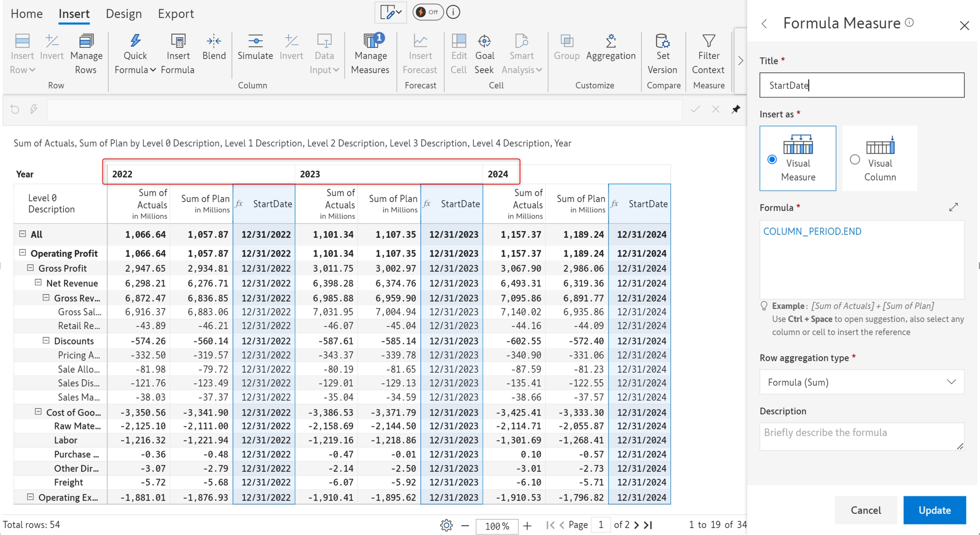Click the pin icon in formula bar

click(736, 109)
